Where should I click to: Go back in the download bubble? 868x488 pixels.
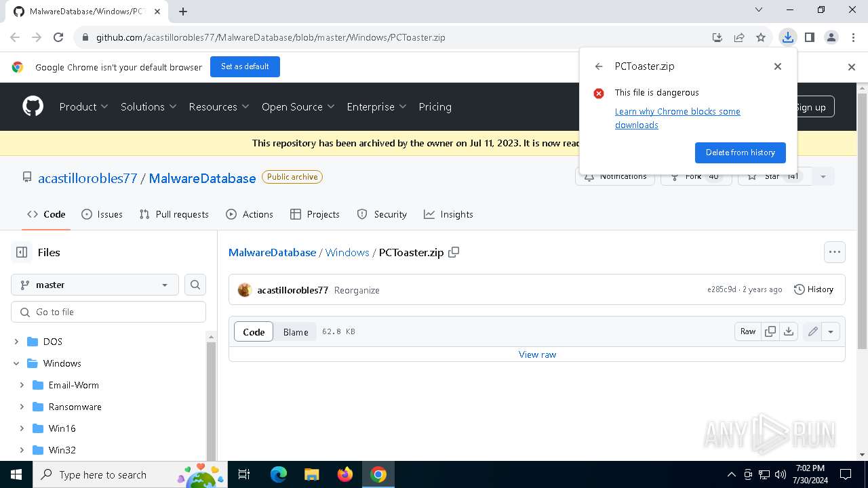point(599,66)
